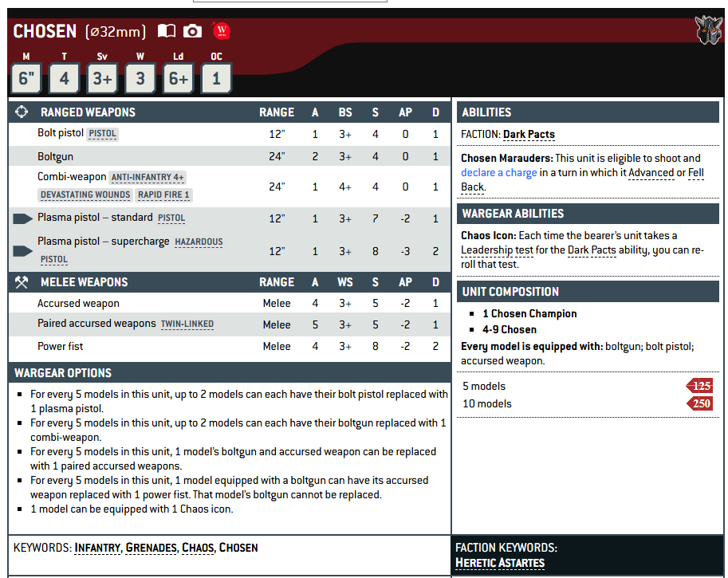Click the 4-9 Chosen entry

[x=510, y=329]
